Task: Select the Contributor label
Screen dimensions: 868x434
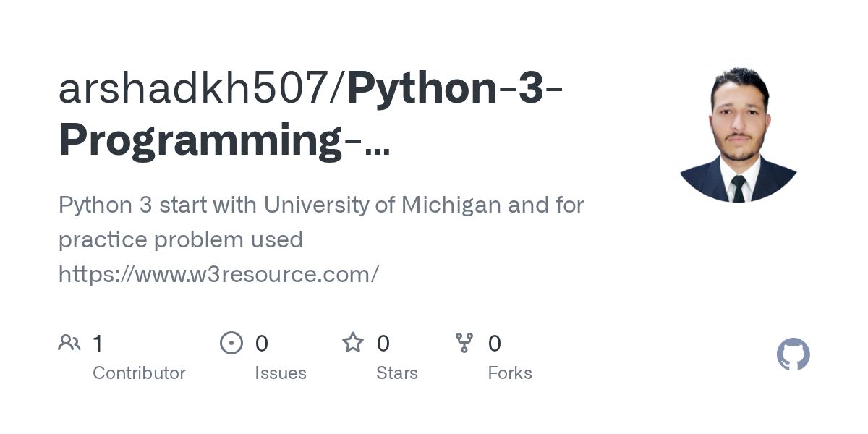Action: [x=139, y=373]
